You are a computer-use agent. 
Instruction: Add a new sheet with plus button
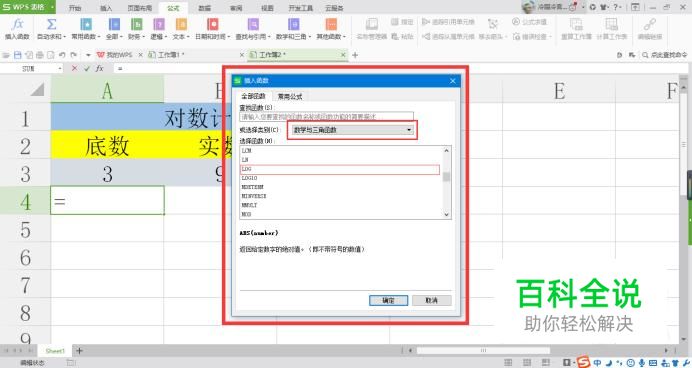[x=79, y=351]
